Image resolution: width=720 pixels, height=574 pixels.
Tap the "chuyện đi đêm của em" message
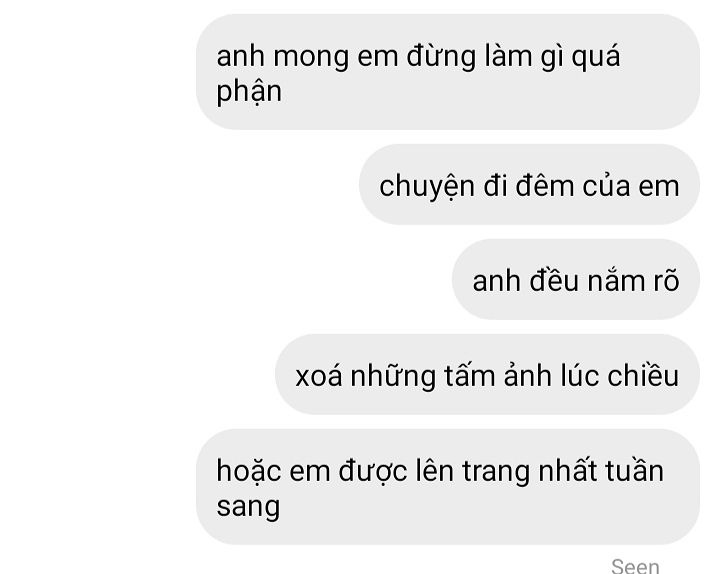point(529,185)
